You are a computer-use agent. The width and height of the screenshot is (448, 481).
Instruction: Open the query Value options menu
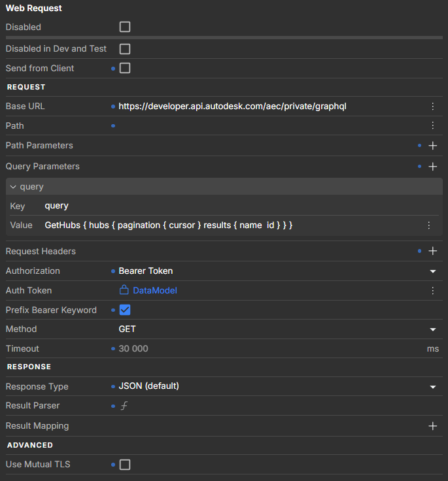428,225
